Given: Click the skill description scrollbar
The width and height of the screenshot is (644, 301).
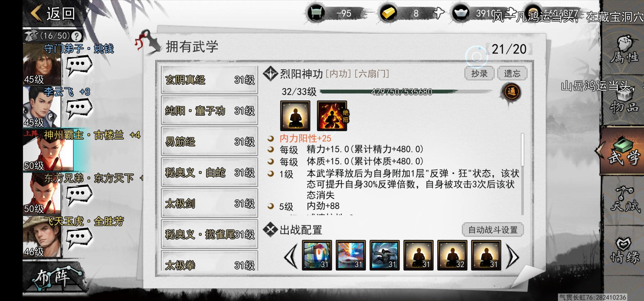Looking at the screenshot, I should pyautogui.click(x=522, y=174).
